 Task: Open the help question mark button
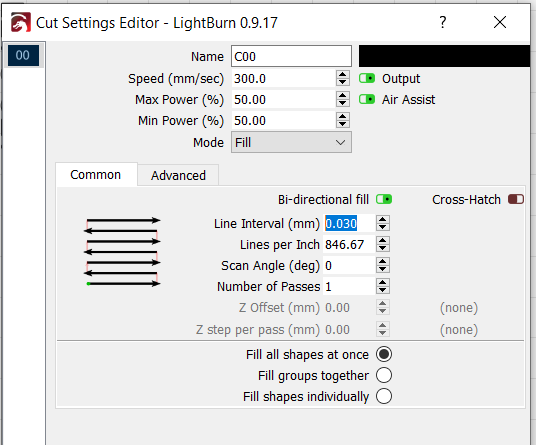[443, 23]
